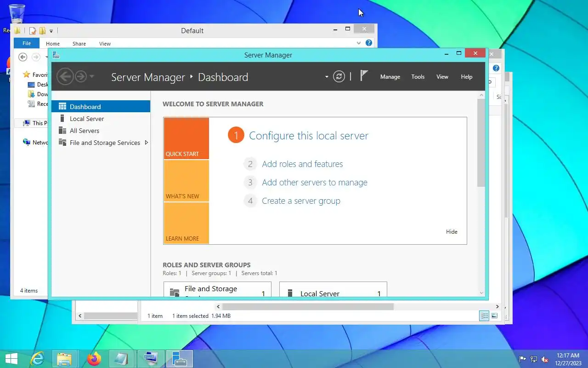The width and height of the screenshot is (588, 368).
Task: Click the scroll-down arrow in Server Manager
Action: (x=481, y=293)
